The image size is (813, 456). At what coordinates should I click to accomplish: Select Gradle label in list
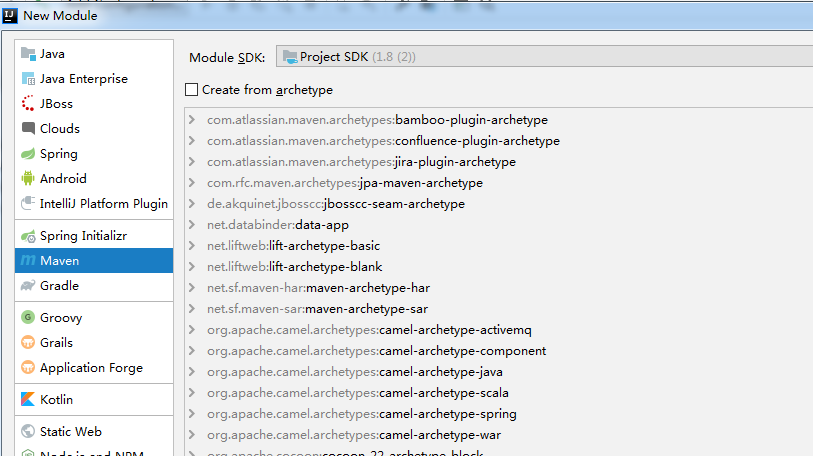60,285
